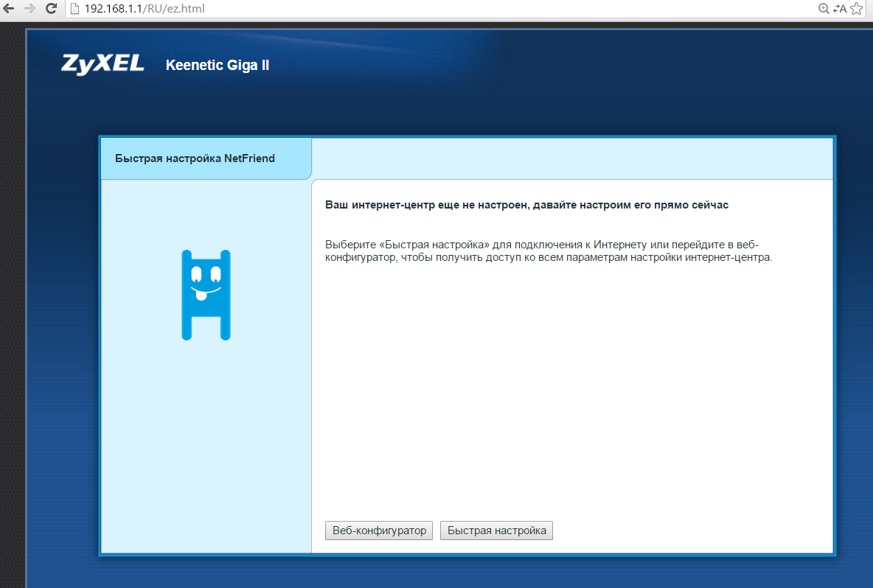Click heading Ваш интернет-центр еще не настроен
Image resolution: width=873 pixels, height=588 pixels.
[526, 205]
